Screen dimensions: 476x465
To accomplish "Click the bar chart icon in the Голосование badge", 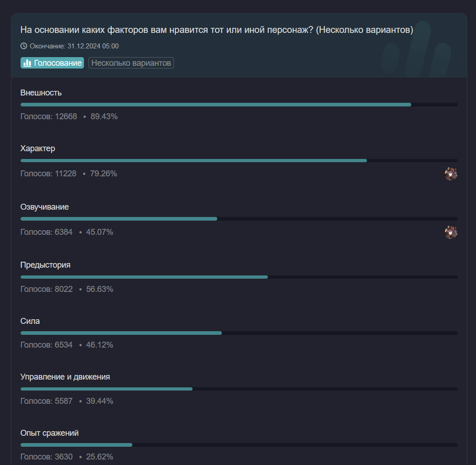I will [27, 63].
